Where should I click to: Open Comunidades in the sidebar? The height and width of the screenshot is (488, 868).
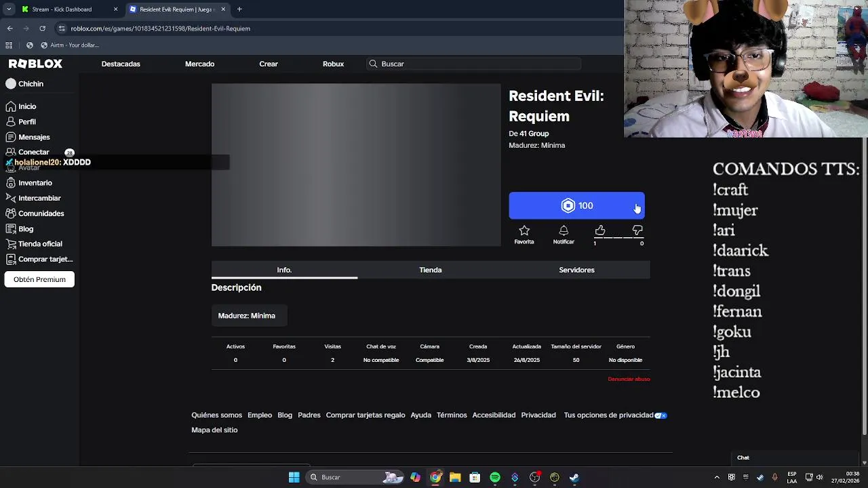pos(41,213)
